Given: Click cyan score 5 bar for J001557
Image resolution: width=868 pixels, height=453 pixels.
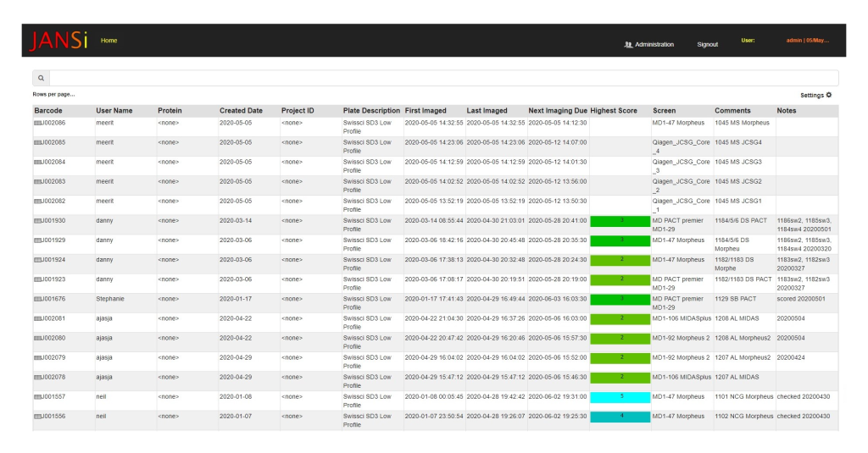Looking at the screenshot, I should pyautogui.click(x=620, y=396).
